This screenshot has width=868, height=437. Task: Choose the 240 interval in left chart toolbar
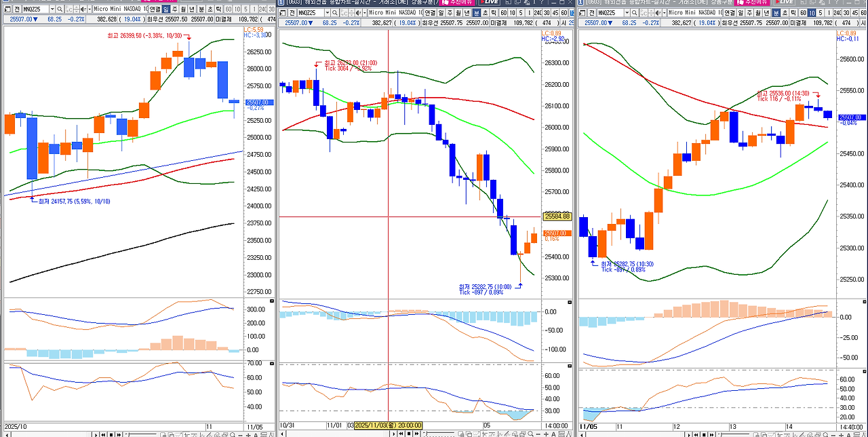[262, 9]
